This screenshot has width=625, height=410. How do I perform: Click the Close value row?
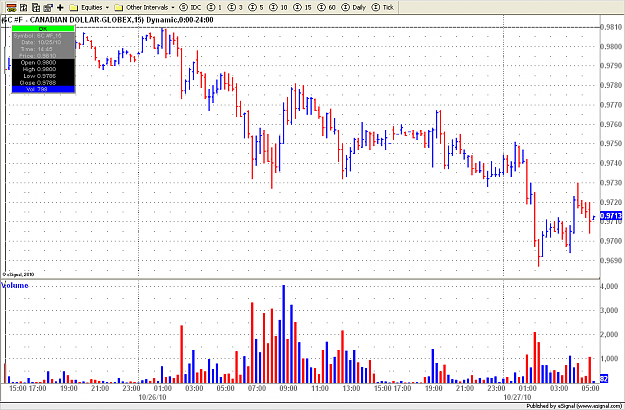(x=43, y=82)
